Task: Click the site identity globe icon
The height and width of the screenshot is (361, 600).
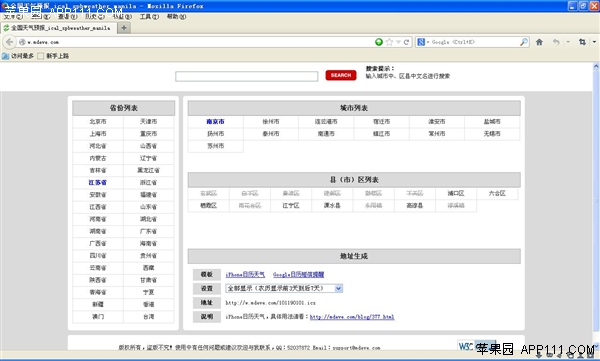Action: (22, 42)
